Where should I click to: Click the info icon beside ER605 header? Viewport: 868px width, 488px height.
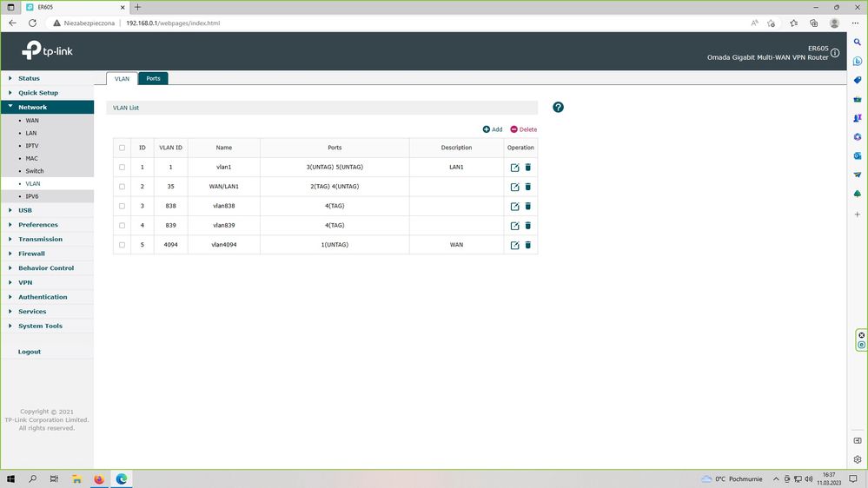pos(835,53)
